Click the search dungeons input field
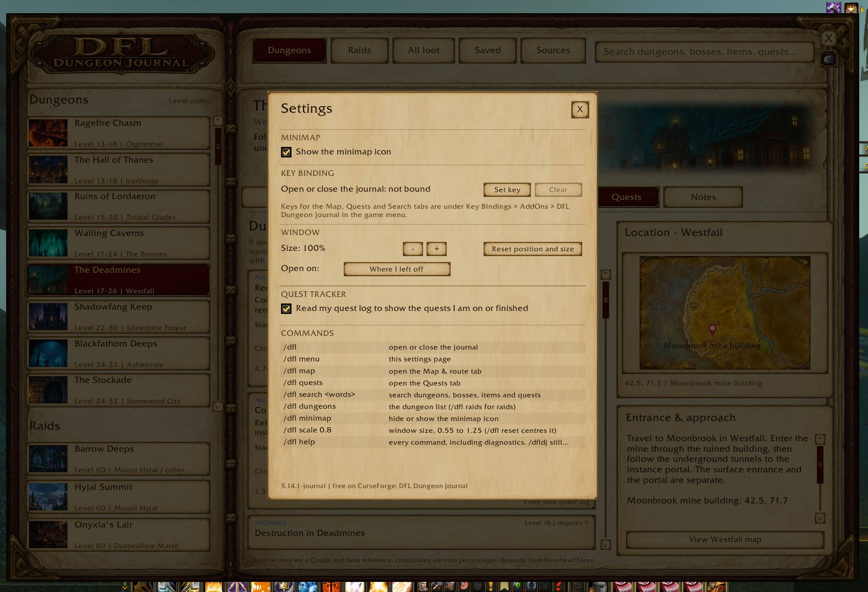The height and width of the screenshot is (592, 868). point(704,52)
